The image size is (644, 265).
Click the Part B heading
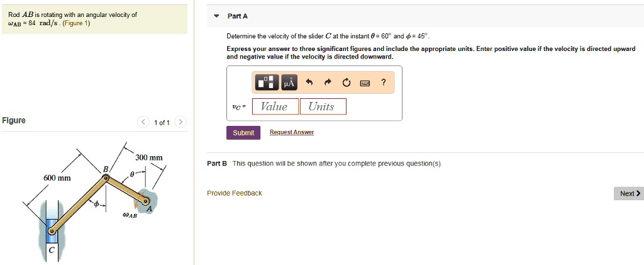tap(213, 164)
